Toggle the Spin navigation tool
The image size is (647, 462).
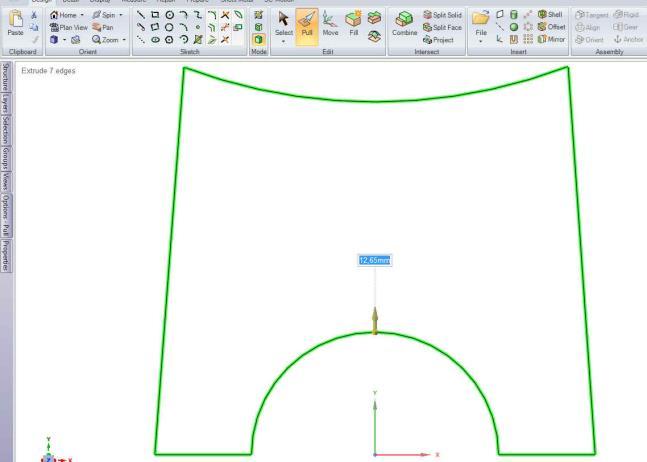point(104,15)
